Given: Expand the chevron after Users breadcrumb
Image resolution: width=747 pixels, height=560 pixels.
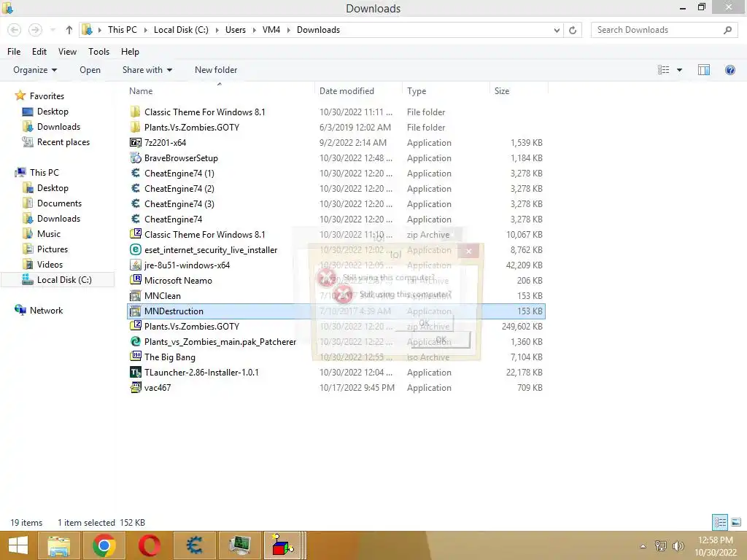Looking at the screenshot, I should [x=254, y=30].
